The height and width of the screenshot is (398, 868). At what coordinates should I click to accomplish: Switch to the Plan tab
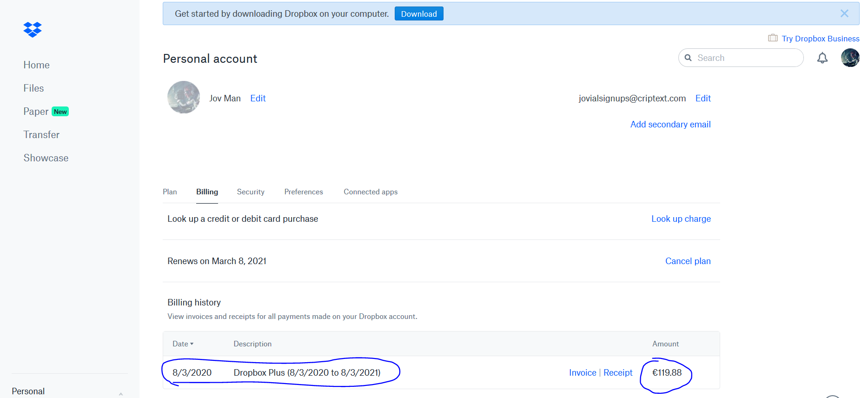click(x=170, y=192)
